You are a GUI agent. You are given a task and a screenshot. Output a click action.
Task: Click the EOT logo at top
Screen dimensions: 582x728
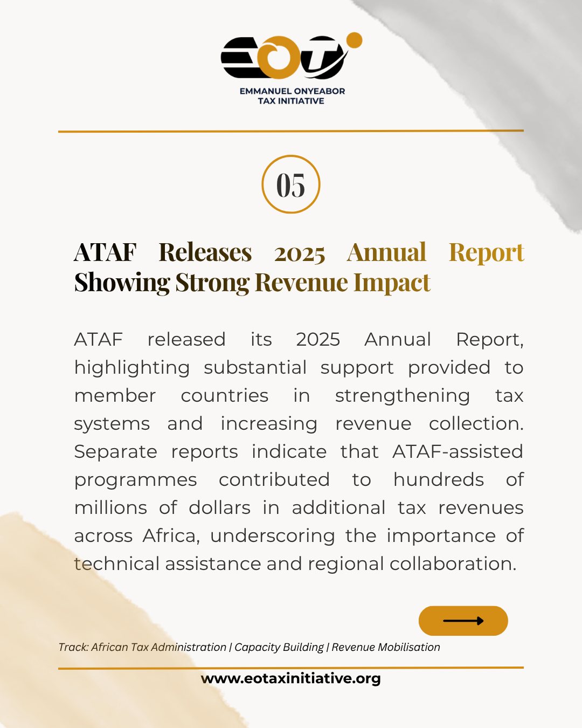[292, 56]
